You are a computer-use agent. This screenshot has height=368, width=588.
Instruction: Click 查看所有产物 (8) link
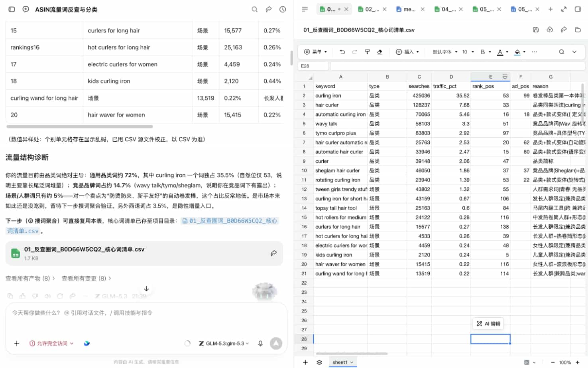(x=30, y=278)
